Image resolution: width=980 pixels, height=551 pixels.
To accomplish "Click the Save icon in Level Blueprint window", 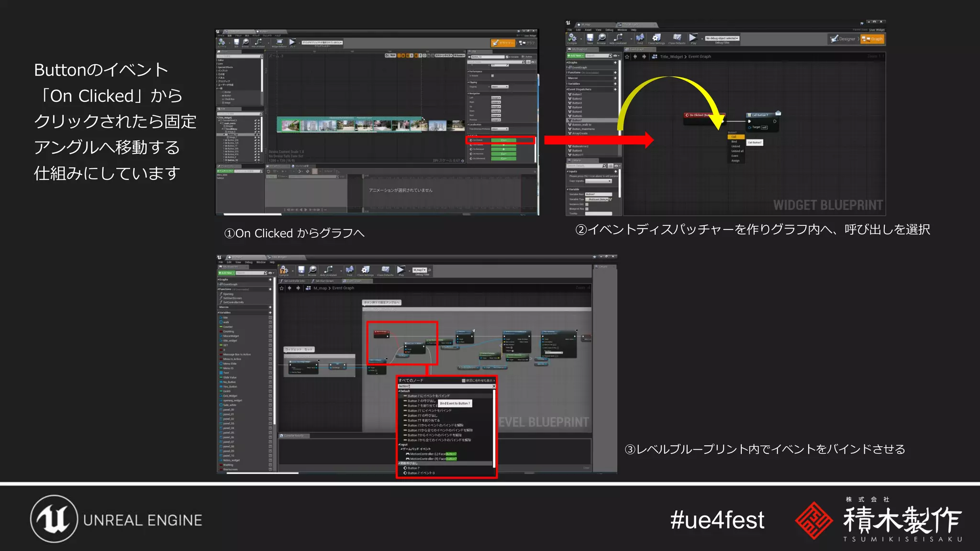I will (x=301, y=271).
